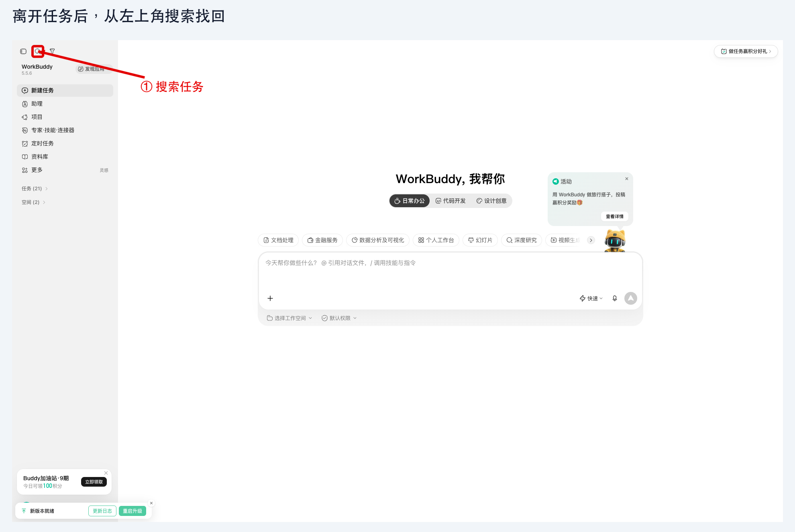Close the 活动 popup
The width and height of the screenshot is (795, 532).
tap(627, 179)
